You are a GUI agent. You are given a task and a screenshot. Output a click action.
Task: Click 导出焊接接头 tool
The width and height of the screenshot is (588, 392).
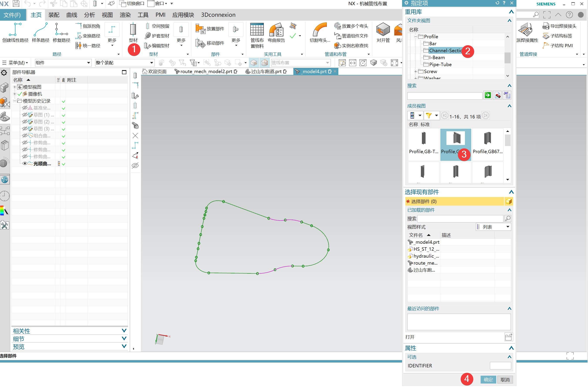point(560,26)
